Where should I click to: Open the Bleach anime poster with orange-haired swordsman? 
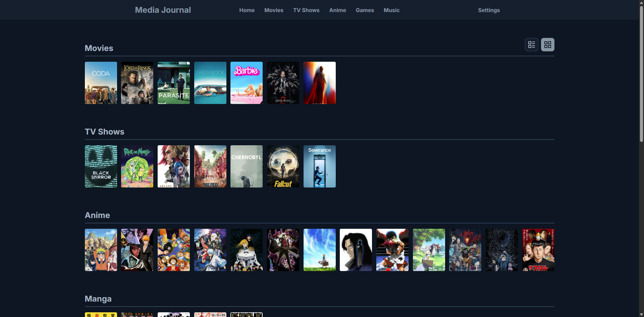pyautogui.click(x=137, y=250)
